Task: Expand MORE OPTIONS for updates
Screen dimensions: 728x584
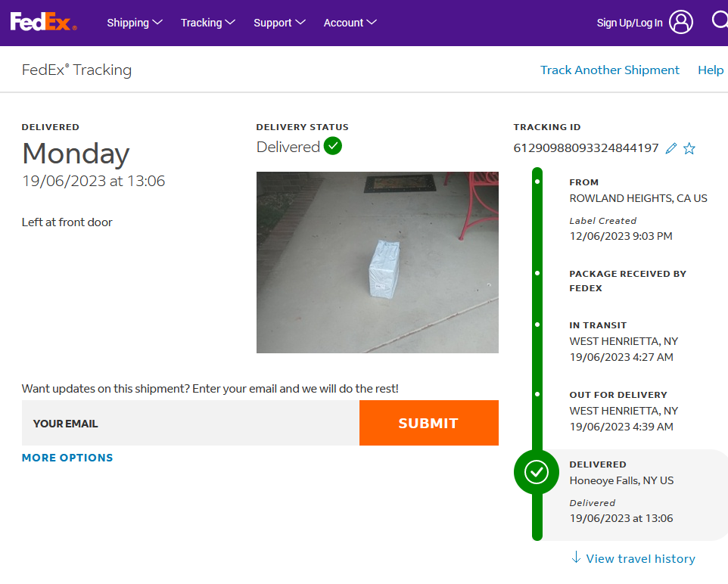Action: coord(67,458)
